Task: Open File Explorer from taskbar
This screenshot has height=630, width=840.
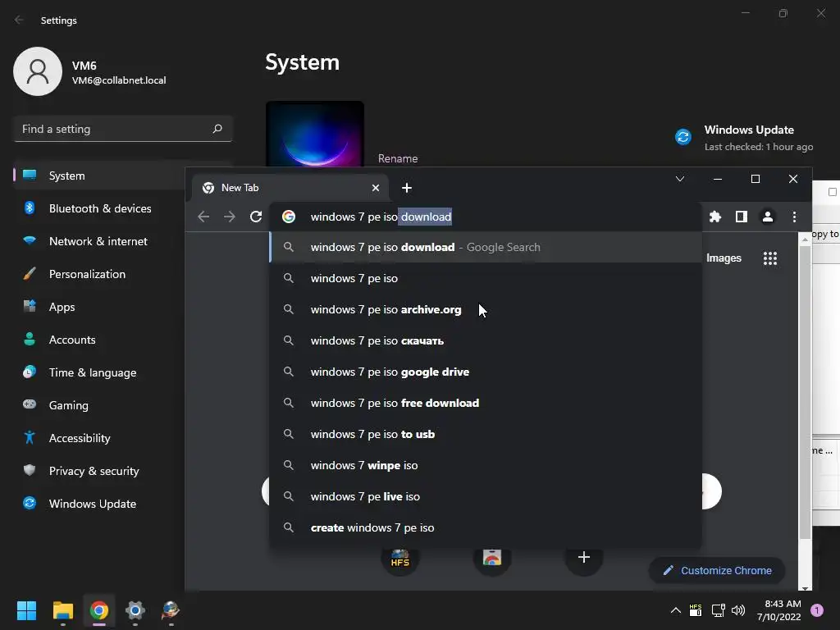Action: tap(62, 610)
